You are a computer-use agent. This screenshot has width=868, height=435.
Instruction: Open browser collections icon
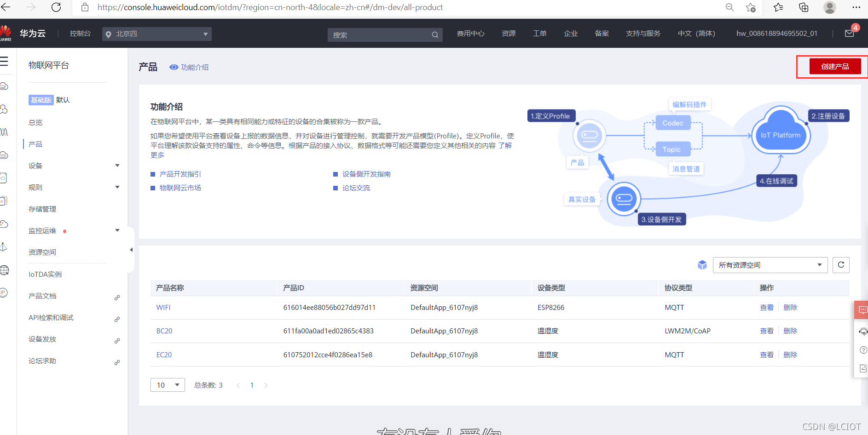(804, 7)
